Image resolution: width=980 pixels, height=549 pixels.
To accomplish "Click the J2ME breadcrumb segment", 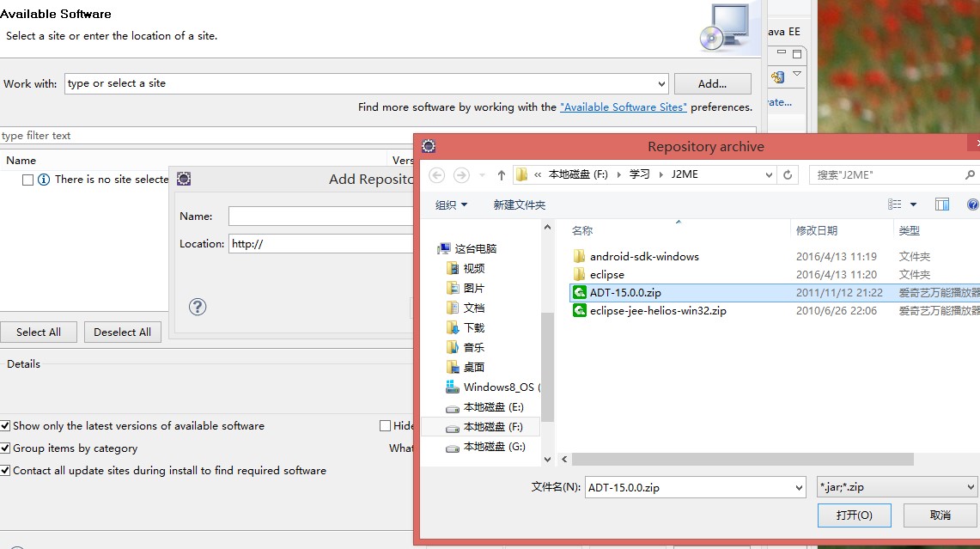I will point(685,174).
